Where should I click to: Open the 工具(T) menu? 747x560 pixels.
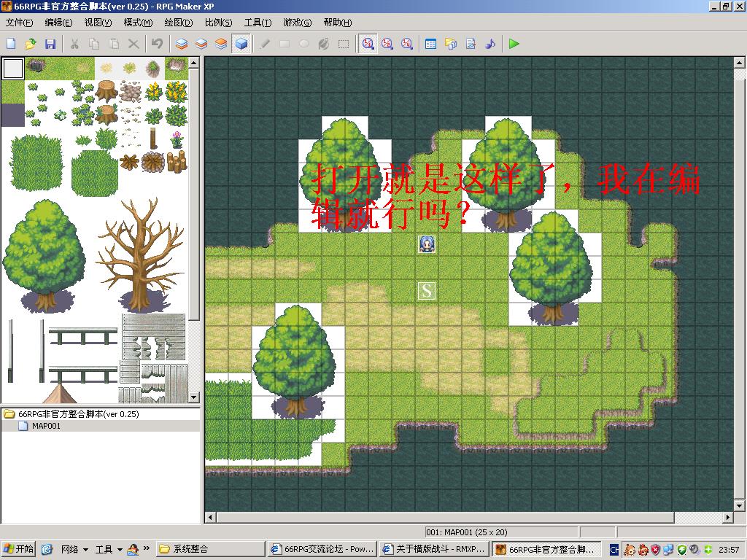pos(258,23)
